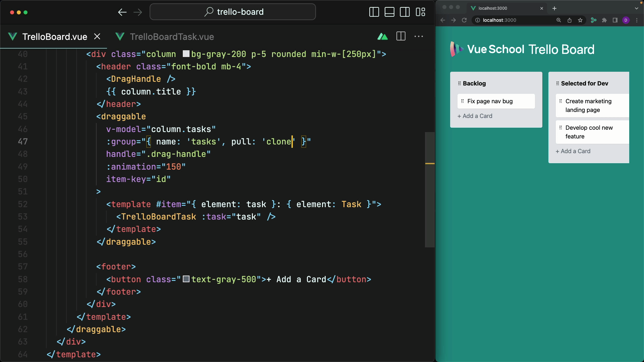Image resolution: width=644 pixels, height=362 pixels.
Task: Open the green extension icon in the browser toolbar
Action: click(x=594, y=20)
